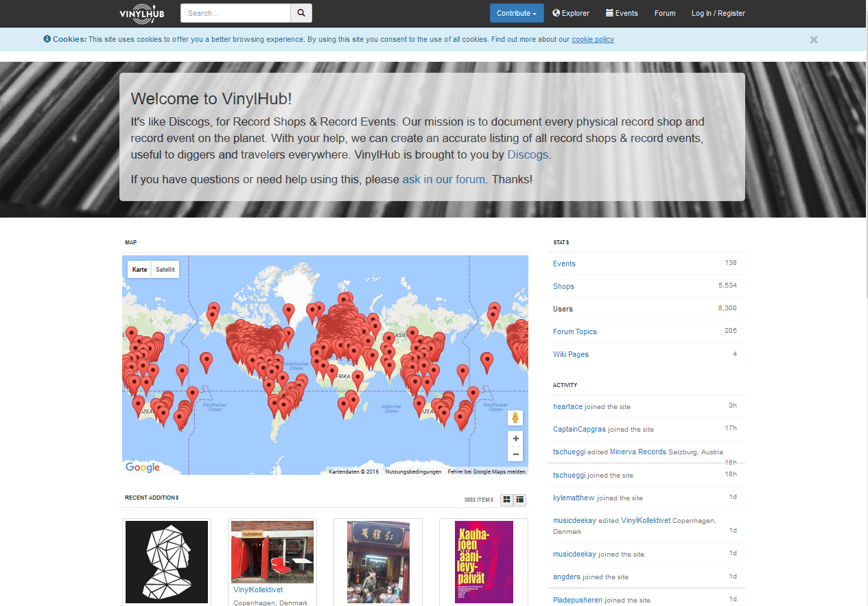Switch recent additions to list view
868x606 pixels.
520,500
